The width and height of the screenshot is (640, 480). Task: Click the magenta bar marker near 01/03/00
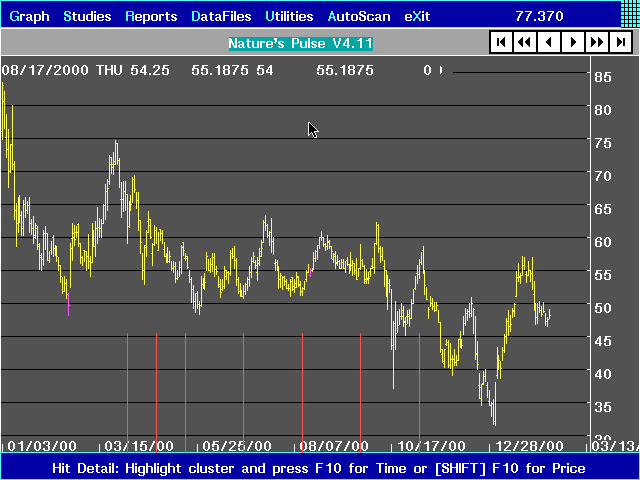pos(68,304)
